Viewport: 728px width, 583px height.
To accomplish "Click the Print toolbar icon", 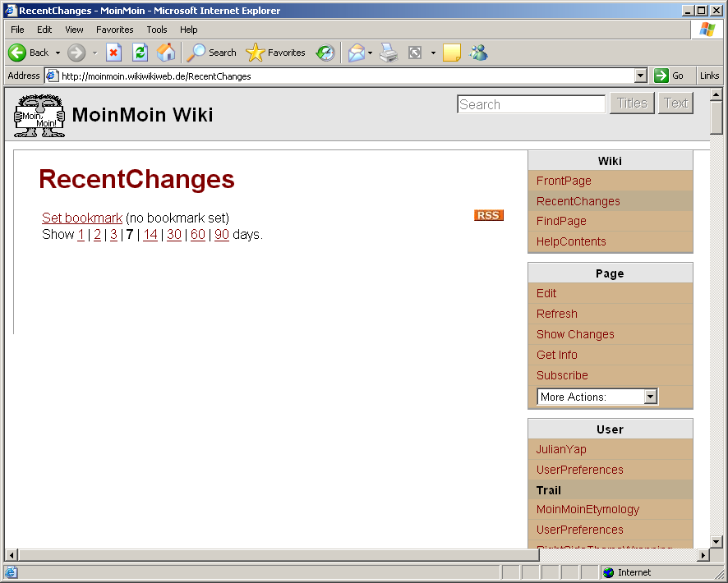I will click(389, 53).
